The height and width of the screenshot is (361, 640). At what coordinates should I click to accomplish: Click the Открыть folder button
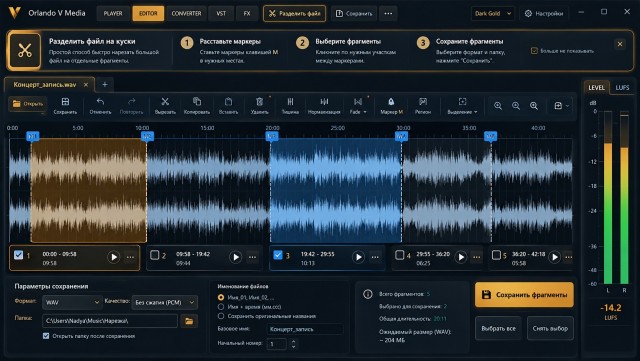click(28, 104)
